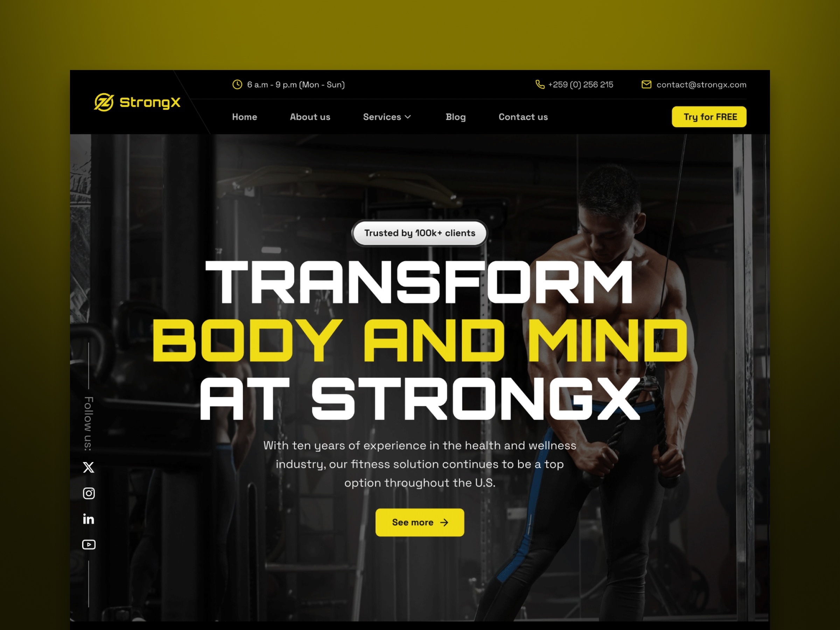The width and height of the screenshot is (840, 630).
Task: Expand the Services dropdown menu
Action: pyautogui.click(x=387, y=117)
